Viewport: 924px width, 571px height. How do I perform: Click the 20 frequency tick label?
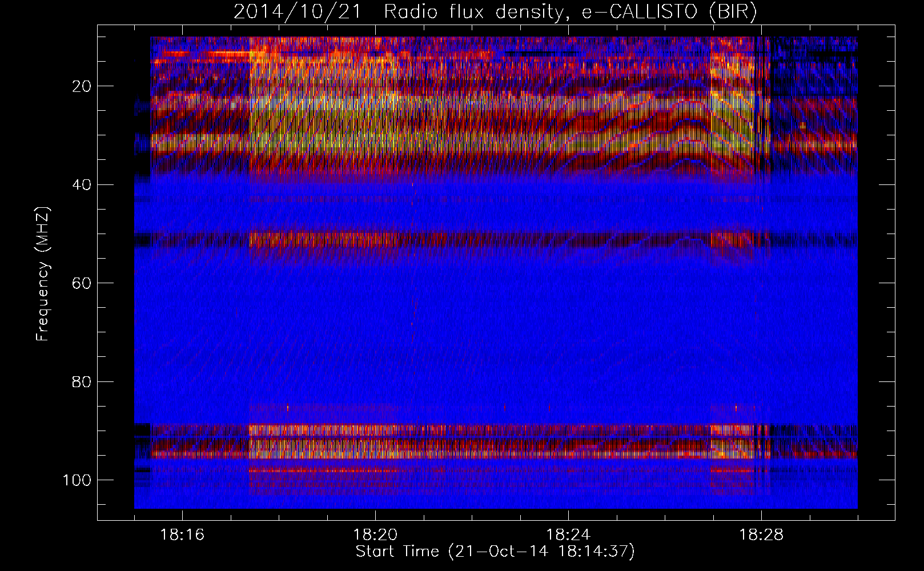pos(82,86)
